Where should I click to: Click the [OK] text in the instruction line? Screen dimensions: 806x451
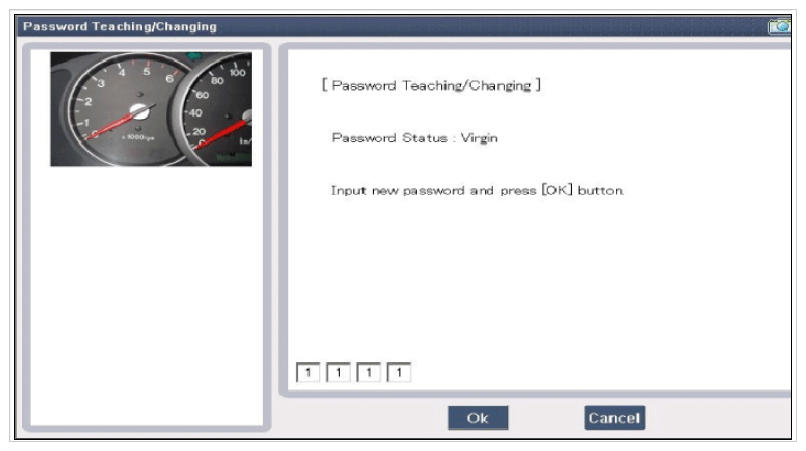[x=557, y=190]
